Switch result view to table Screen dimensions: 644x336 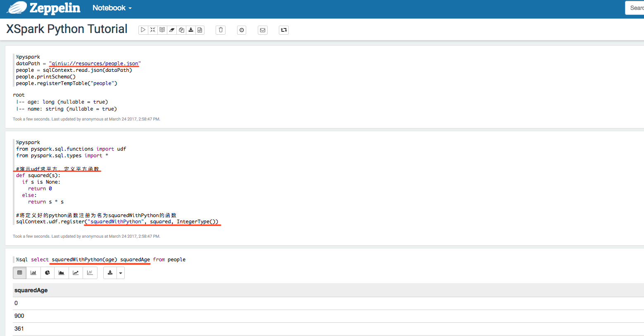19,273
